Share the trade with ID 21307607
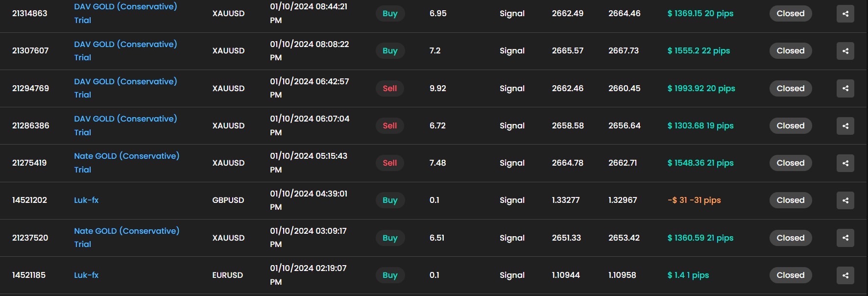 (x=845, y=51)
